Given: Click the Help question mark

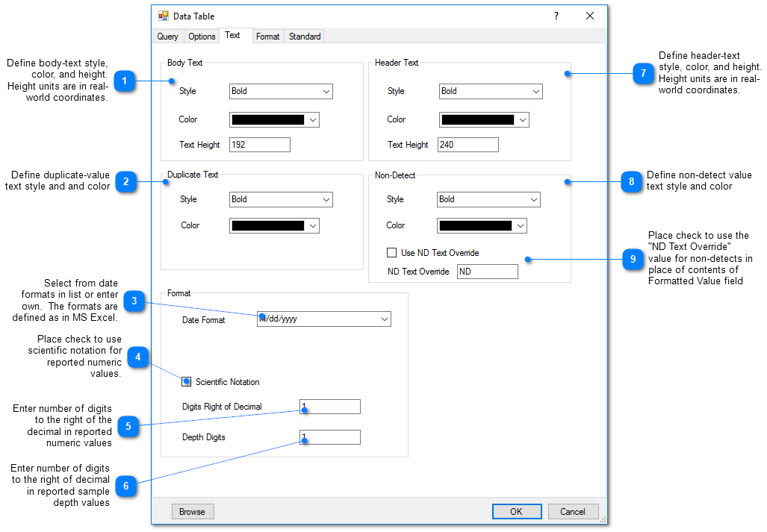Looking at the screenshot, I should (556, 16).
